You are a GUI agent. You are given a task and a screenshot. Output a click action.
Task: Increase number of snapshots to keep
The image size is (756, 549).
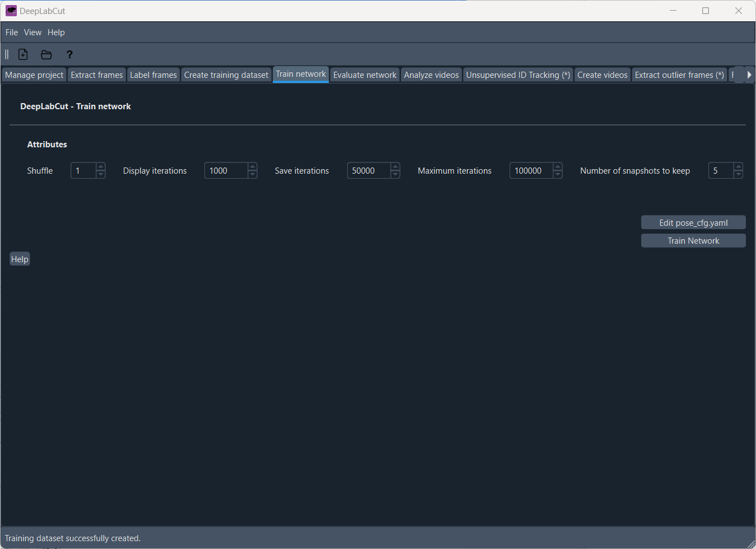(739, 167)
